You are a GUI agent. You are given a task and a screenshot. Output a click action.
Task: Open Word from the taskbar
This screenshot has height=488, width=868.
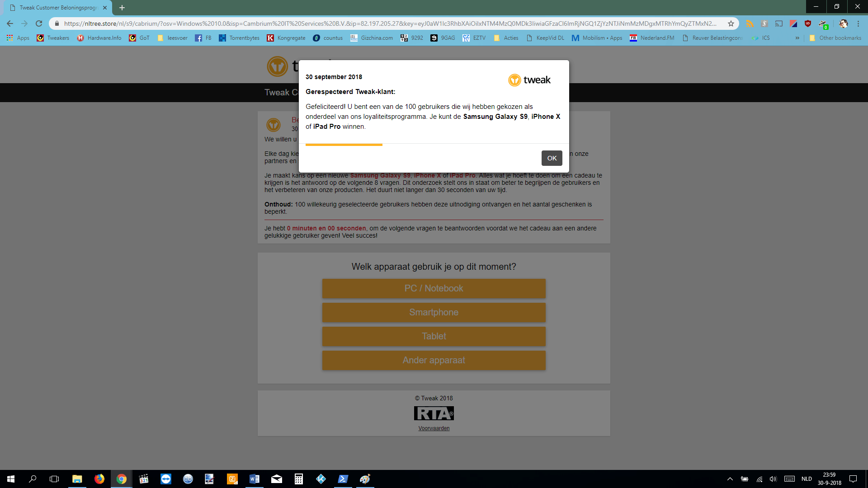point(254,479)
